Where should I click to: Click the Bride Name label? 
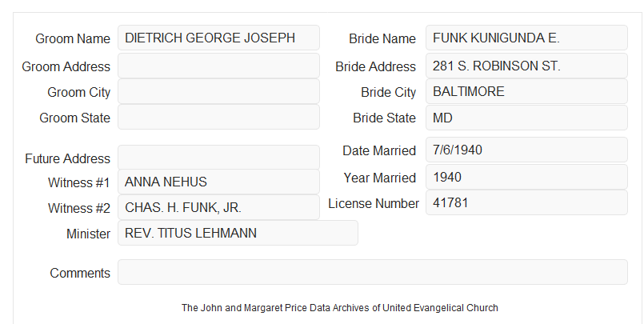382,38
